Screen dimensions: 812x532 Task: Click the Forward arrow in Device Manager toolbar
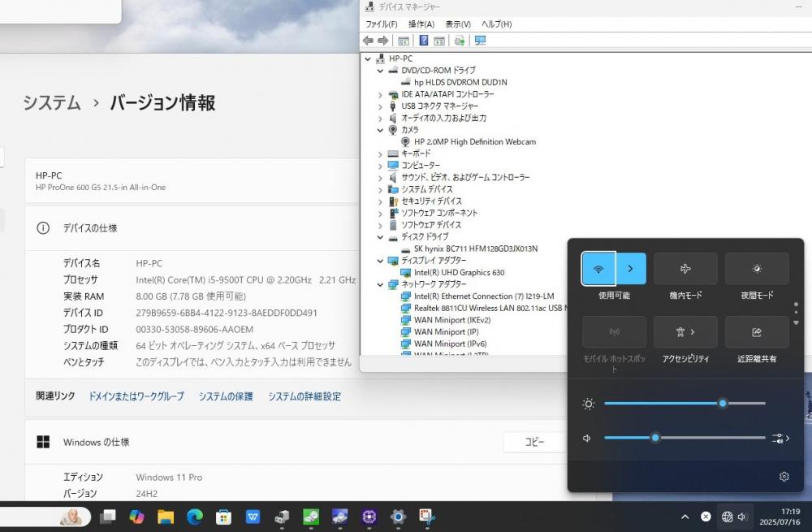point(383,41)
